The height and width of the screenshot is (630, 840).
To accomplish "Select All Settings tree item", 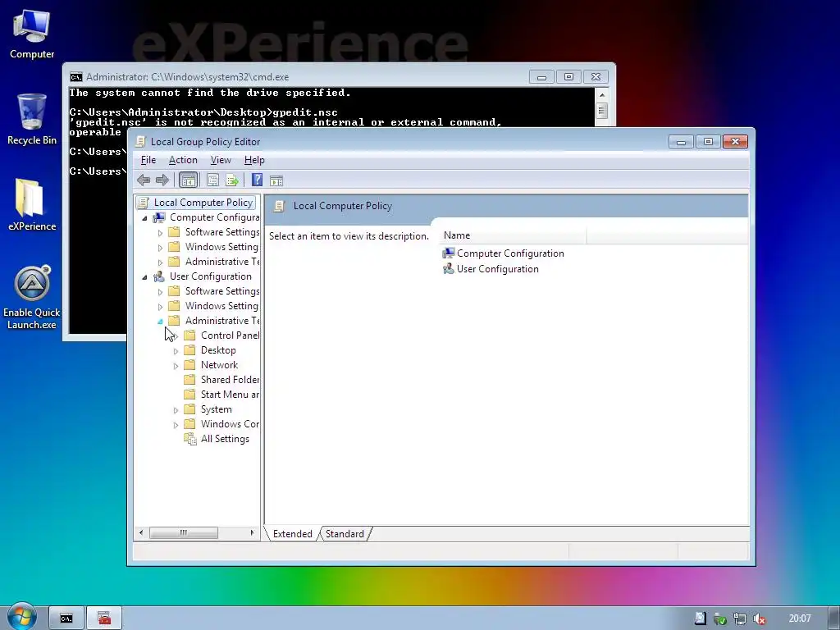I will coord(225,439).
